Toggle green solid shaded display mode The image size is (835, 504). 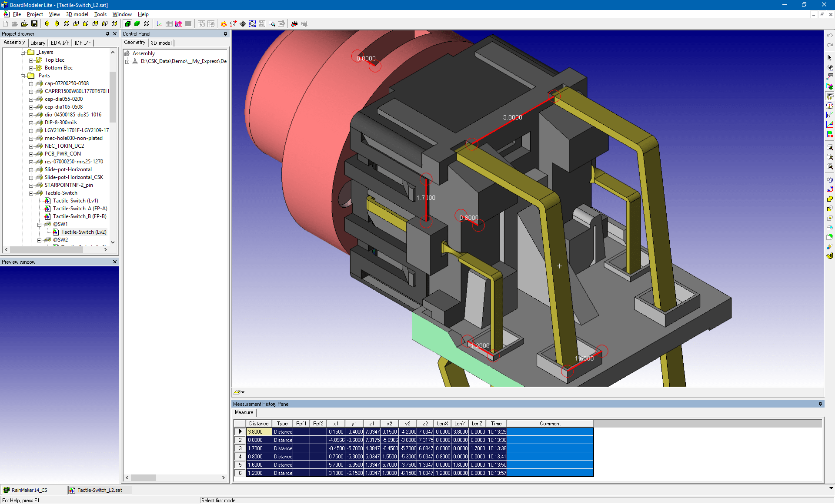point(127,24)
